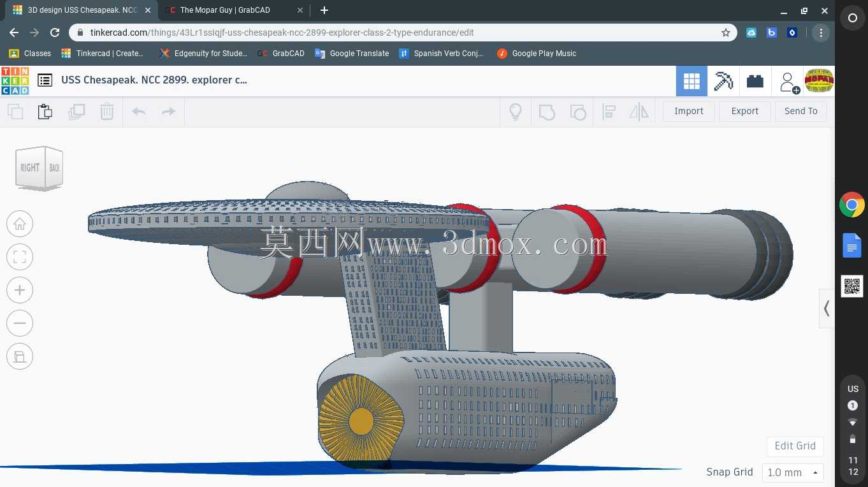Open Google Docs from the shelf
This screenshot has width=868, height=487.
(852, 245)
